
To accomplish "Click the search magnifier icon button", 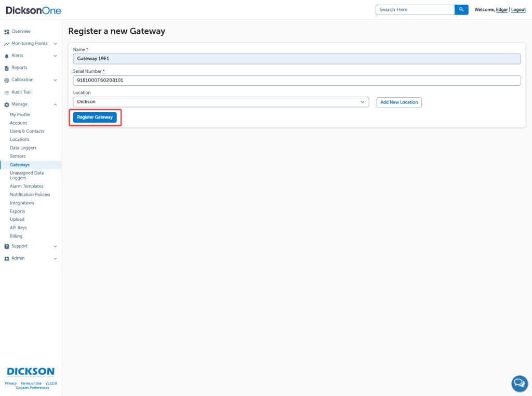I will [461, 10].
